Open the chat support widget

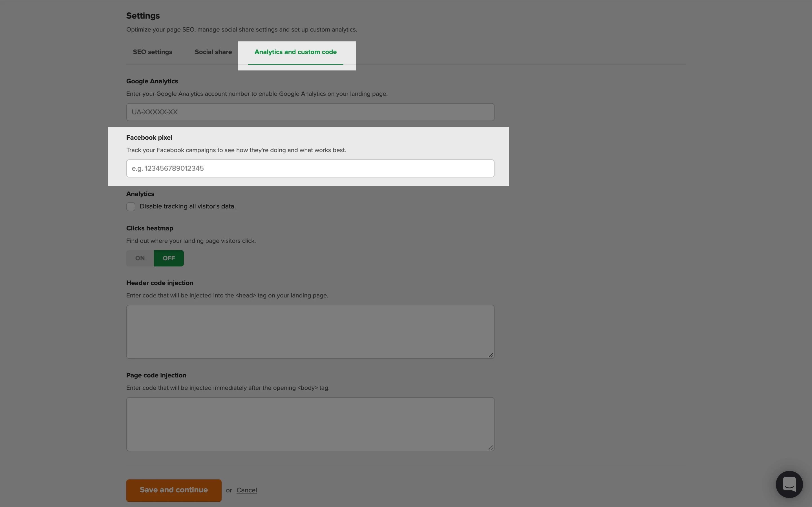coord(789,484)
